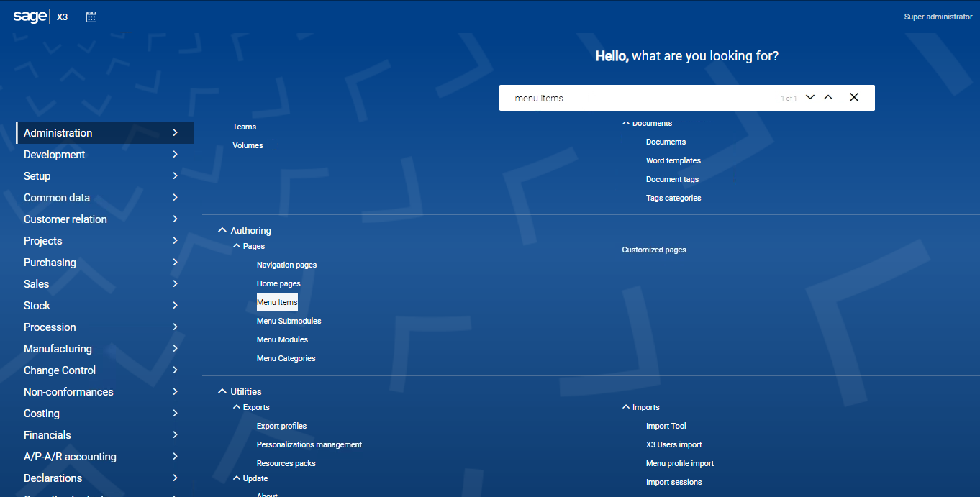Collapse the Utilities section

(x=222, y=392)
